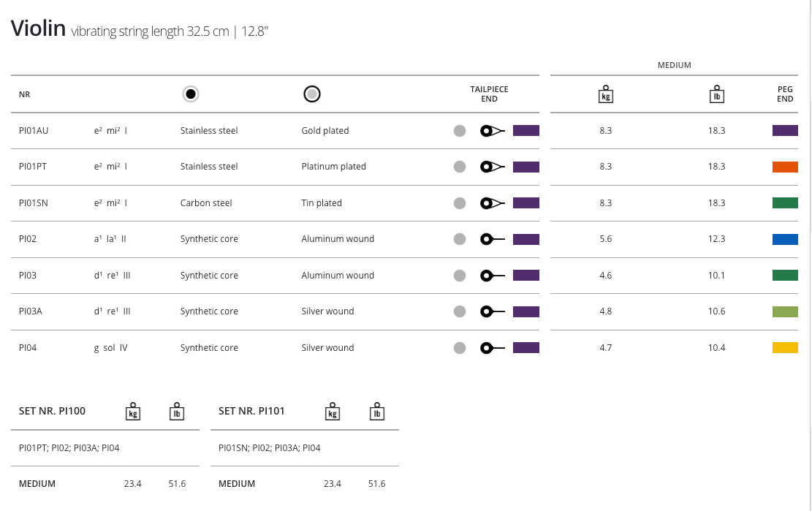The image size is (812, 511).
Task: Click the TAILPIECE END column header
Action: pos(489,94)
